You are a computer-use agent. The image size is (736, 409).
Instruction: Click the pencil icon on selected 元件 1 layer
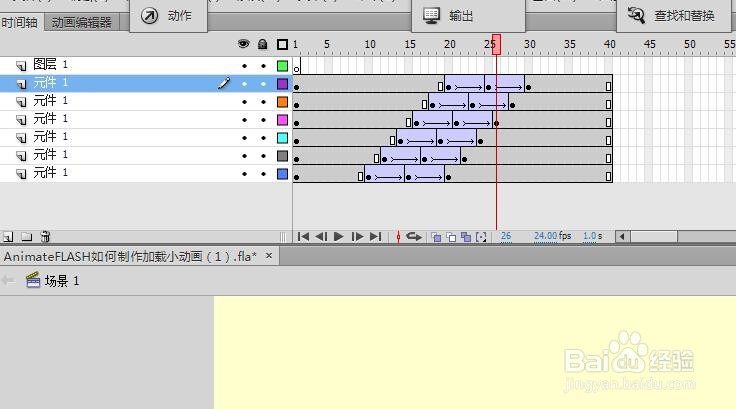[224, 84]
